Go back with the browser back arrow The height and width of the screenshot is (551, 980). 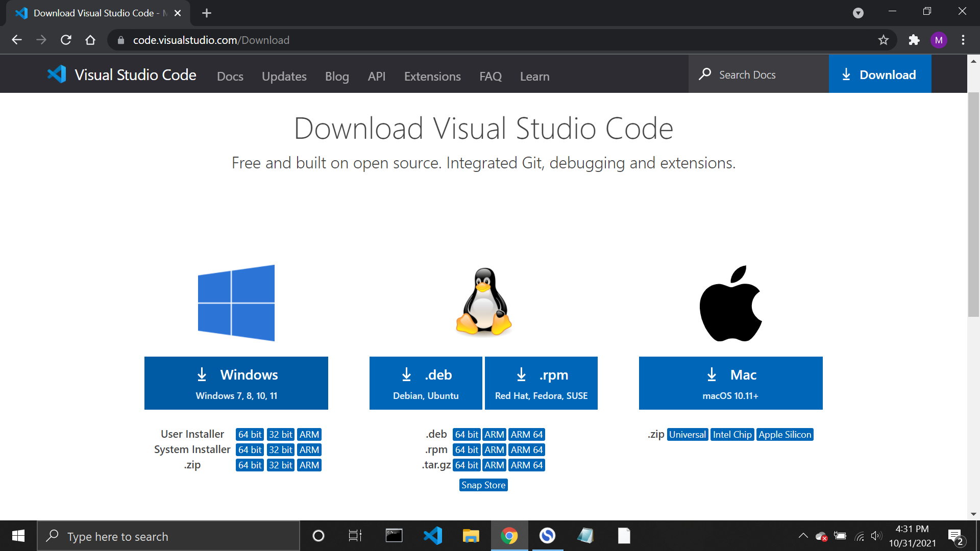click(17, 40)
